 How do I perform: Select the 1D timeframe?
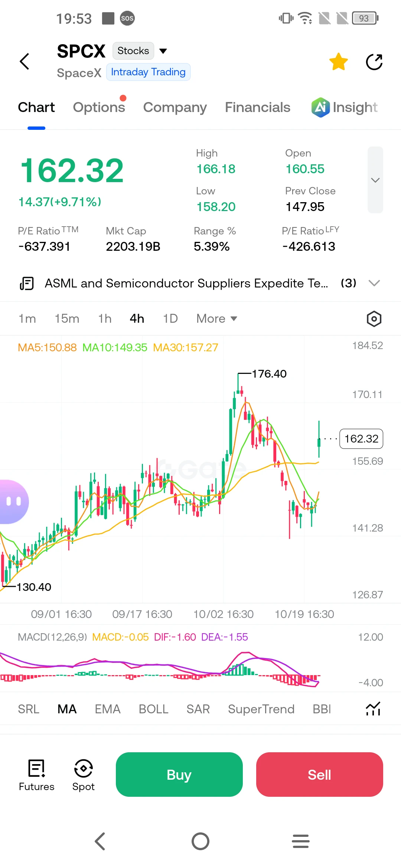pyautogui.click(x=170, y=319)
